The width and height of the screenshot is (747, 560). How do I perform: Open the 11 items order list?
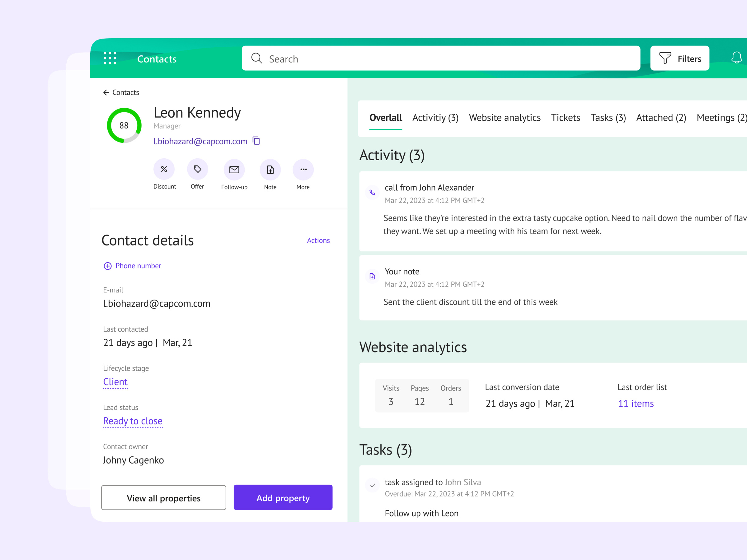[636, 404]
